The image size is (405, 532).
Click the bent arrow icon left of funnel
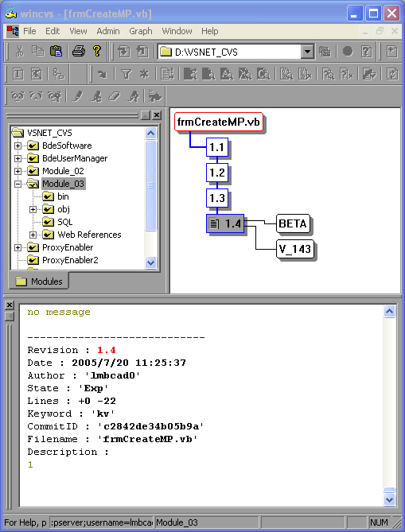pyautogui.click(x=102, y=74)
